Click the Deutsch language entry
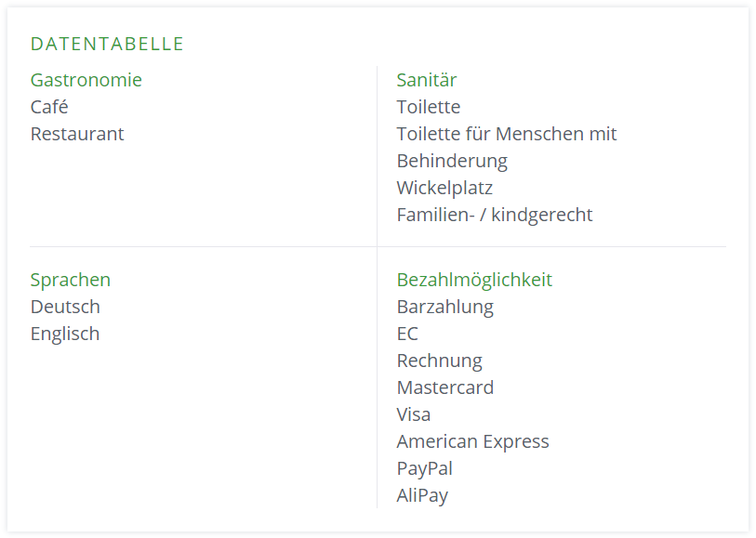The width and height of the screenshot is (756, 538). pyautogui.click(x=65, y=307)
